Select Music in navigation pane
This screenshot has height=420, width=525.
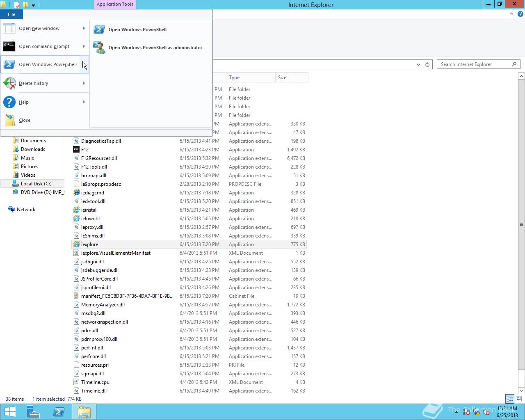(x=27, y=158)
